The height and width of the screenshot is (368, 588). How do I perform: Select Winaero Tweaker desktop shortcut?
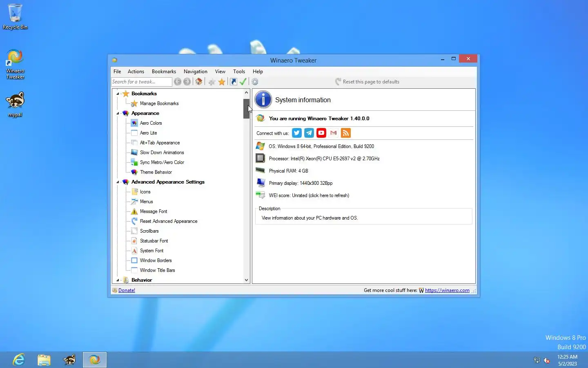15,64
